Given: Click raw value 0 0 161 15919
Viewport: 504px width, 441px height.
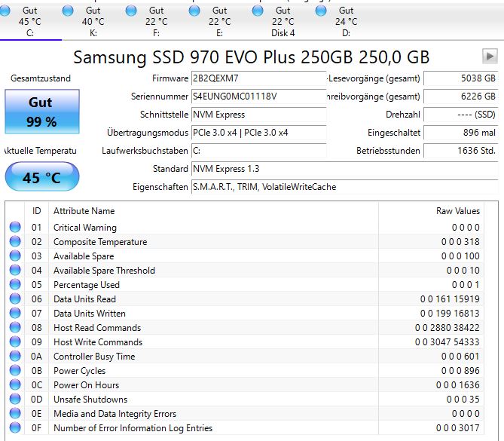Looking at the screenshot, I should pos(450,299).
